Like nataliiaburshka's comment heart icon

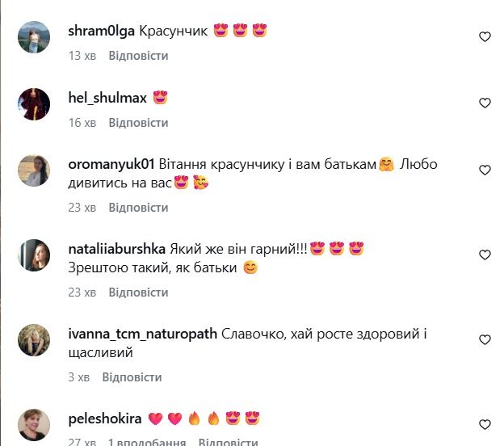click(485, 255)
